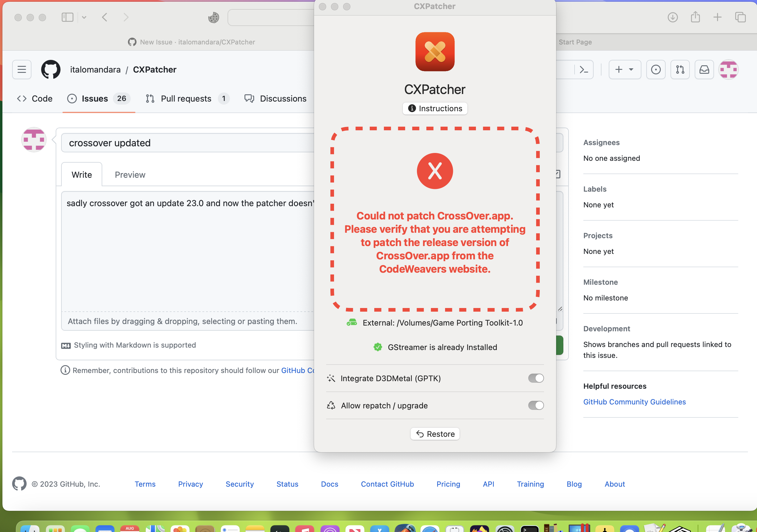Click your profile avatar in the GitHub header
Image resolution: width=757 pixels, height=532 pixels.
[728, 70]
